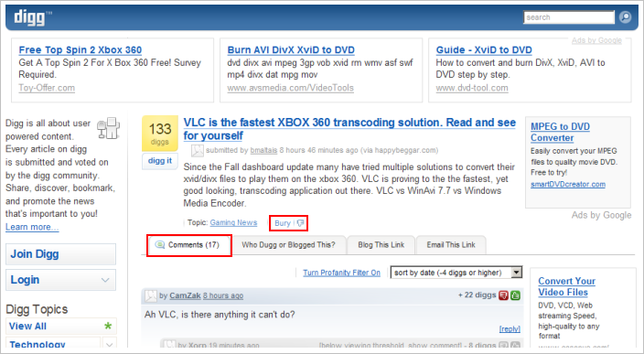The image size is (644, 354).
Task: Click Ads by Google at top right
Action: (596, 40)
